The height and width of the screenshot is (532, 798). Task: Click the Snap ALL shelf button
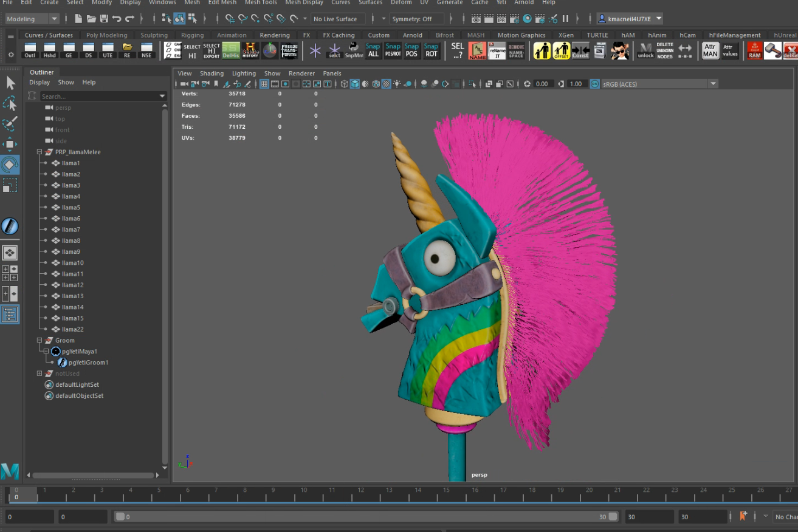tap(373, 50)
